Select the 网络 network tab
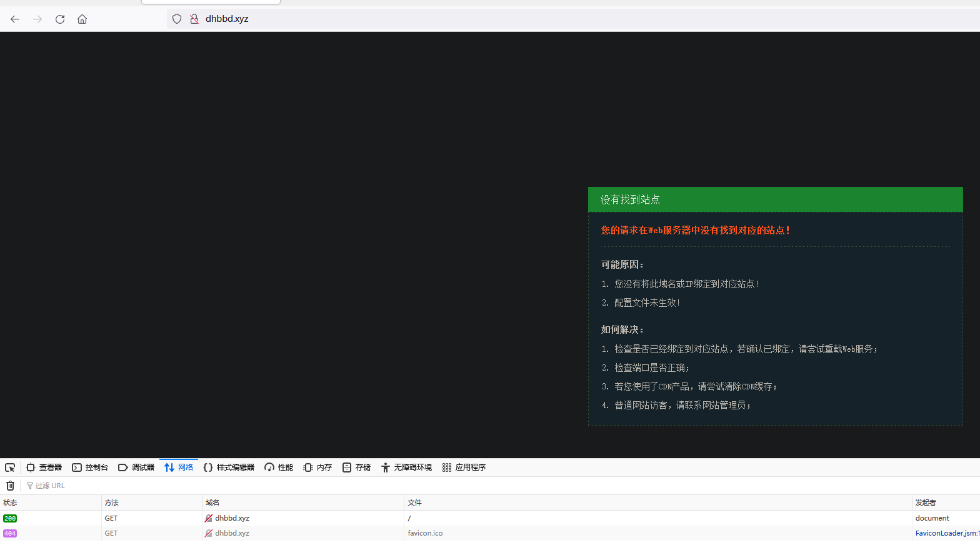 click(179, 467)
